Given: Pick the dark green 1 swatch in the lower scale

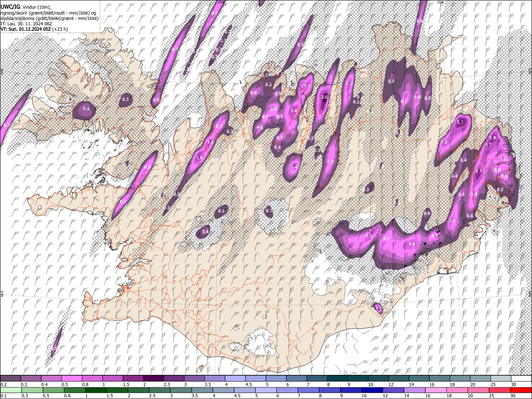Looking at the screenshot, I should coord(96,390).
